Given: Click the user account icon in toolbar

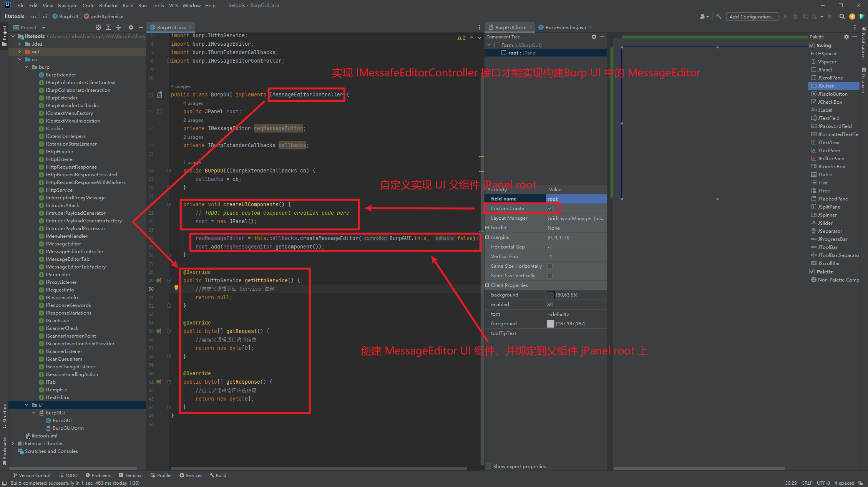Looking at the screenshot, I should click(704, 17).
